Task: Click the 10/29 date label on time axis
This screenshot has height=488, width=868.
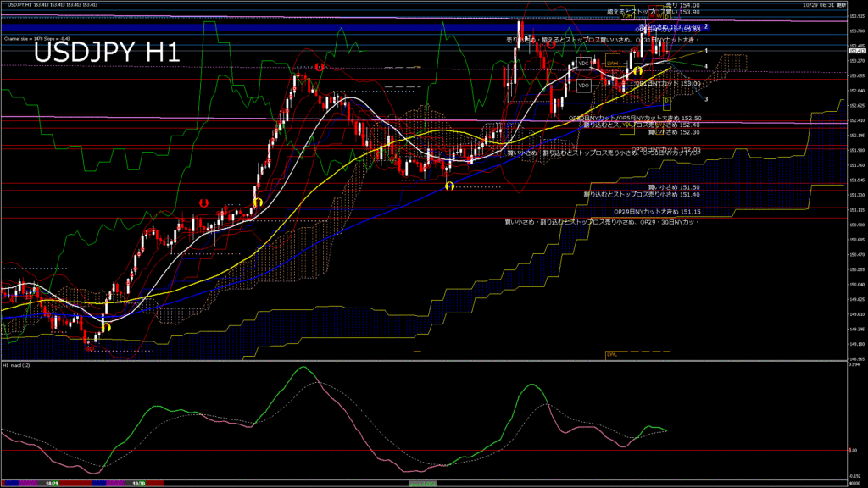Action: pos(52,484)
